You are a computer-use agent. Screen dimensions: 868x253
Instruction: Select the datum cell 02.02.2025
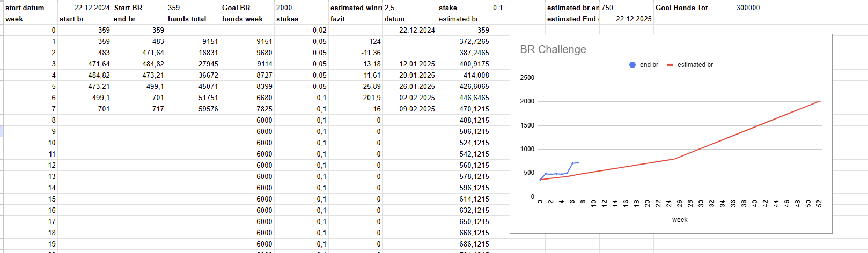point(410,98)
